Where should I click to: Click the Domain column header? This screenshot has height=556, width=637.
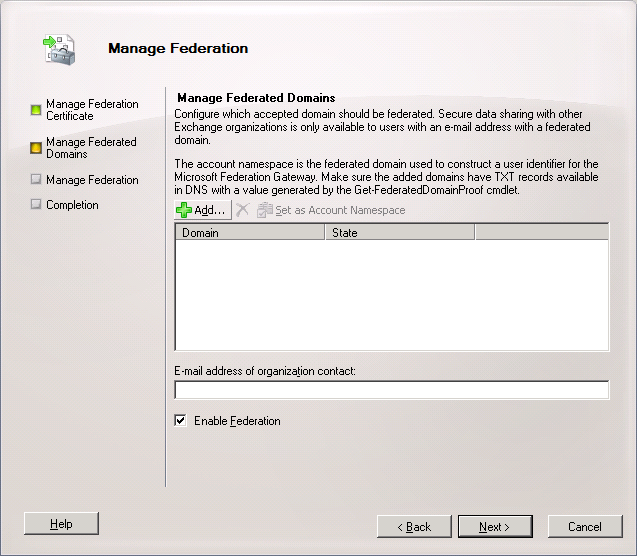coord(249,233)
